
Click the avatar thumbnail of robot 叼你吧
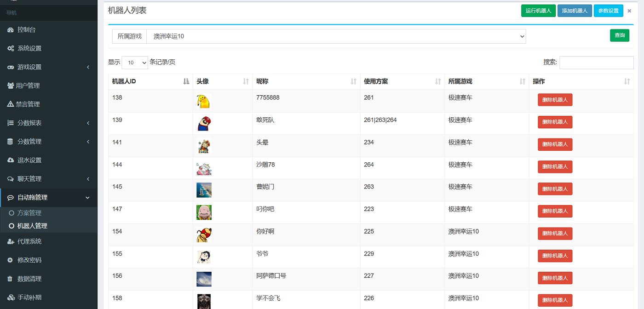(204, 212)
